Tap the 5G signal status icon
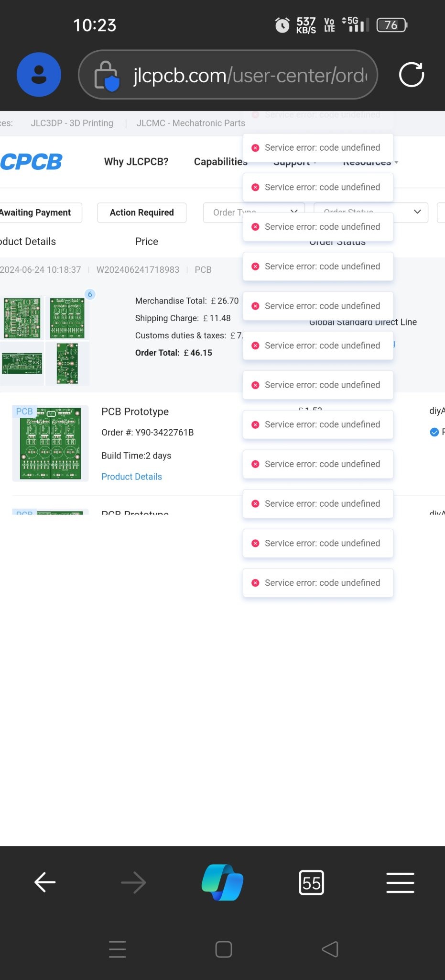Screen dimensions: 445x980 (x=355, y=24)
